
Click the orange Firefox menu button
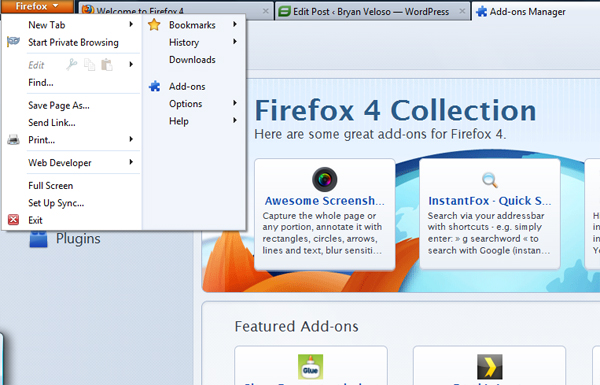pos(37,6)
